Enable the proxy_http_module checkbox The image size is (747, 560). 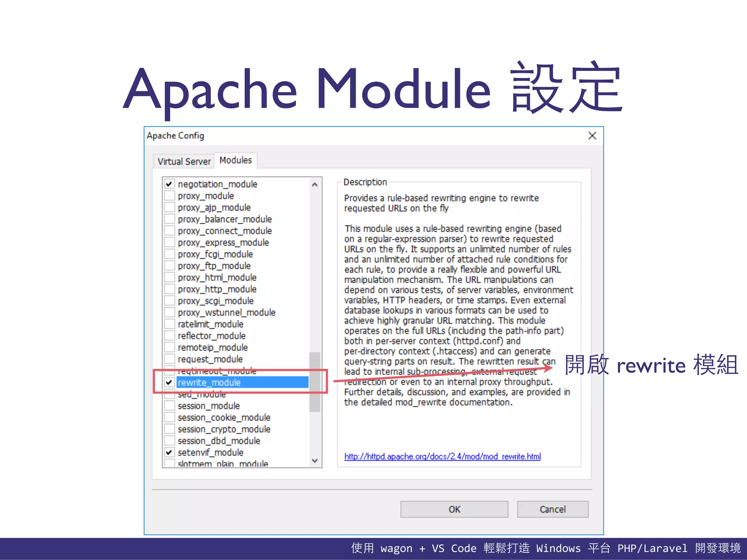[x=169, y=289]
